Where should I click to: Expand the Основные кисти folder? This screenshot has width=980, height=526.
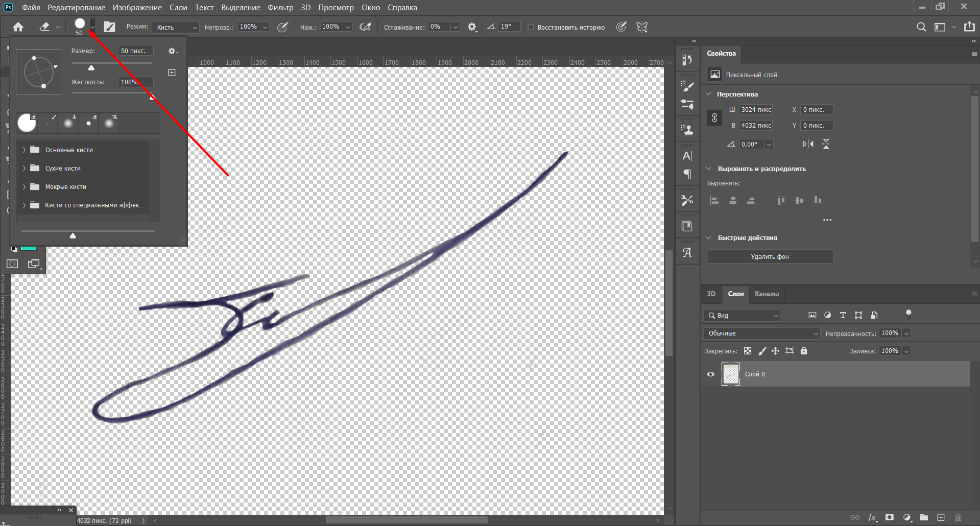tap(24, 150)
